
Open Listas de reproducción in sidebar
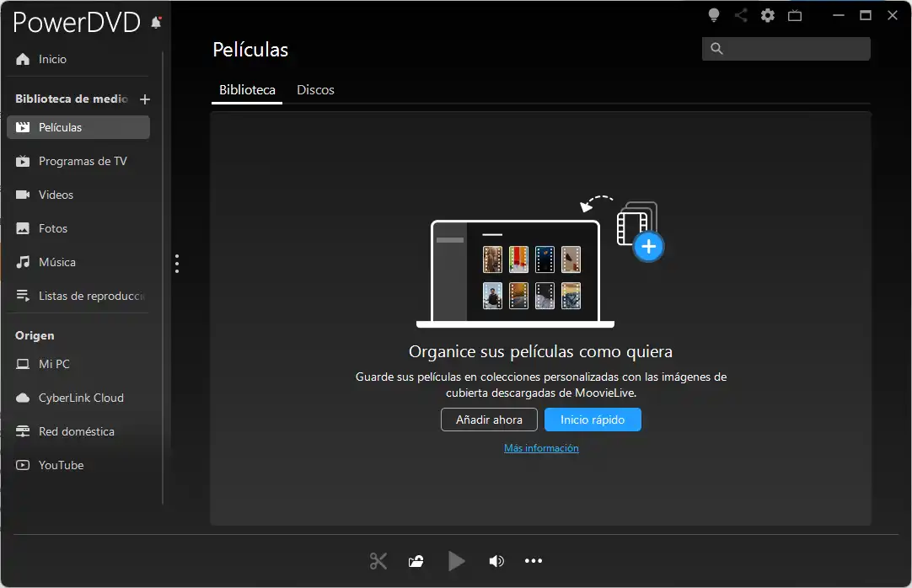[78, 296]
